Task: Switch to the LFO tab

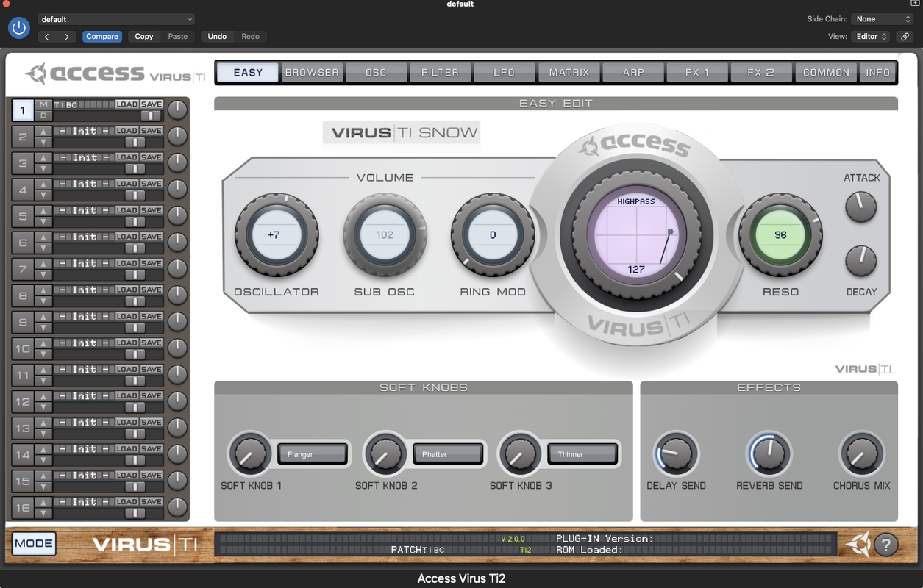Action: click(x=505, y=72)
